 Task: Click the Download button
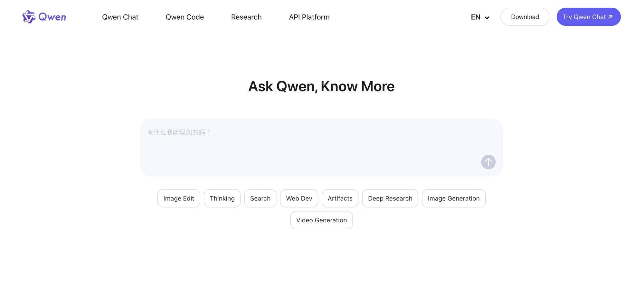point(525,17)
